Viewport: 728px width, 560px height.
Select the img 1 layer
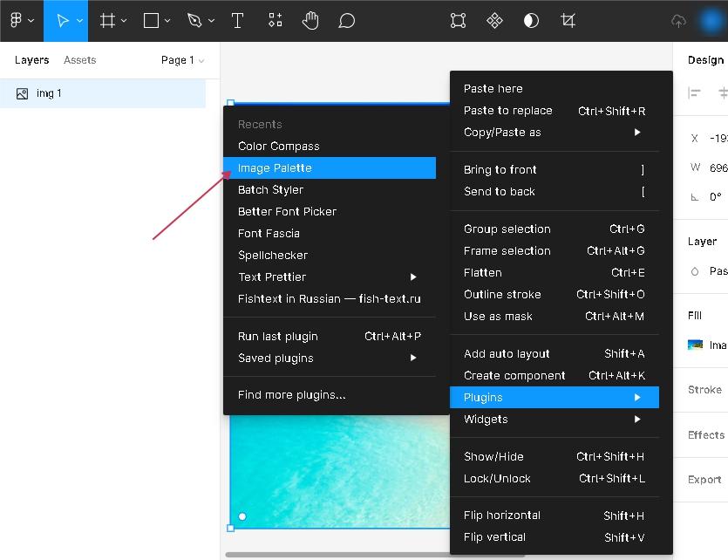49,93
